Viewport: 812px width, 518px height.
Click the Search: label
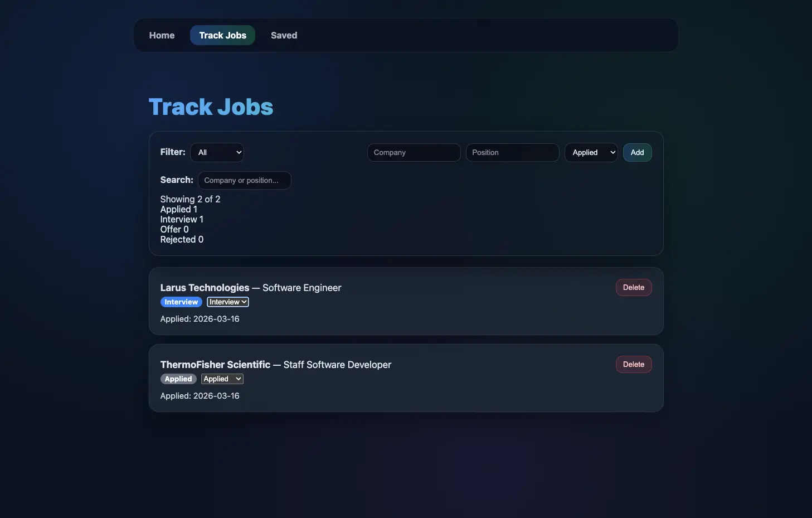[x=177, y=180]
